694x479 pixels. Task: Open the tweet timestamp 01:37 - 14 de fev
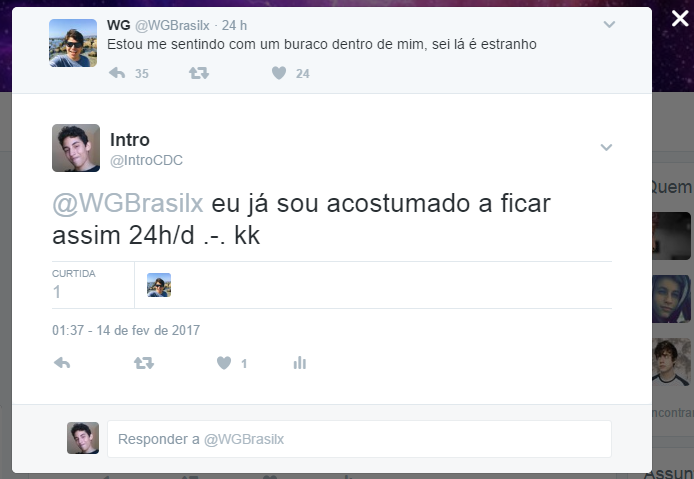[x=126, y=330]
